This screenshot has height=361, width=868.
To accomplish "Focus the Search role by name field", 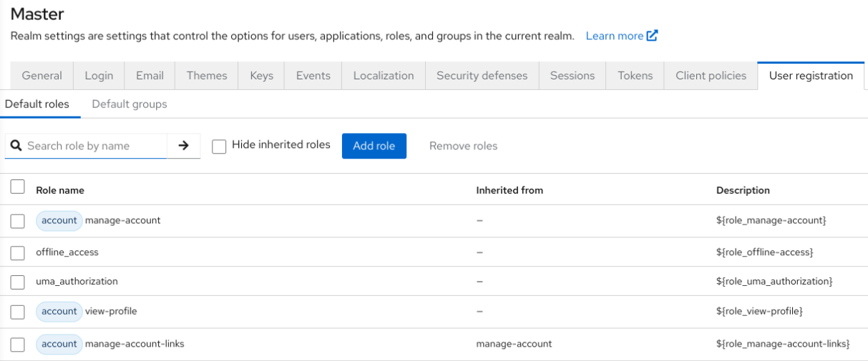I will (x=94, y=146).
